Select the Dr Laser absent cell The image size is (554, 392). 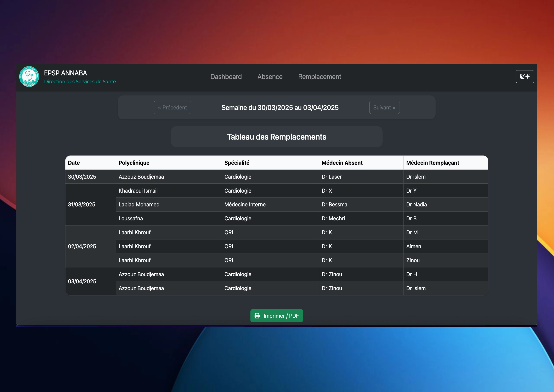tap(331, 177)
